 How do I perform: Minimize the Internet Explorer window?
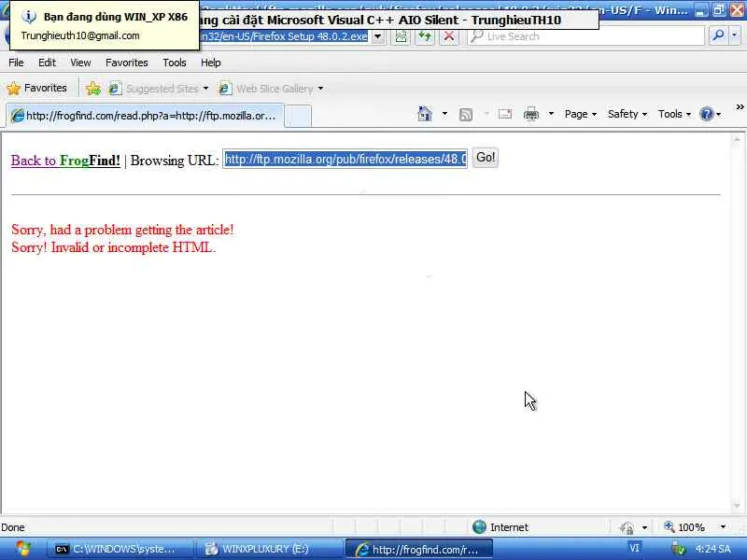point(700,10)
